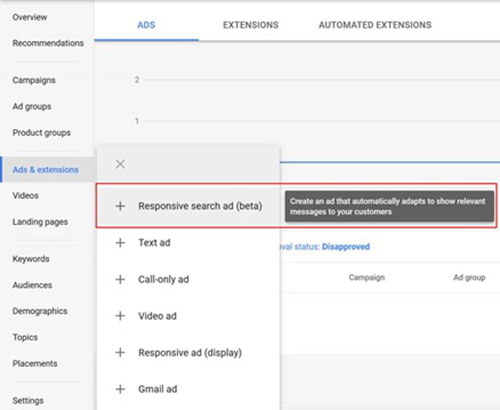Open Topics in sidebar
Viewport: 500px width, 410px height.
[25, 337]
